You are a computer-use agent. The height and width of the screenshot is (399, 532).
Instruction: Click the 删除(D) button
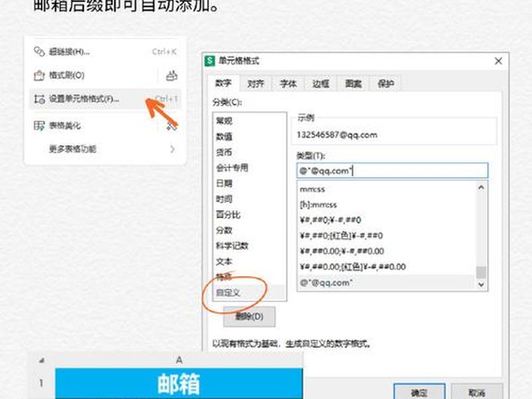249,317
